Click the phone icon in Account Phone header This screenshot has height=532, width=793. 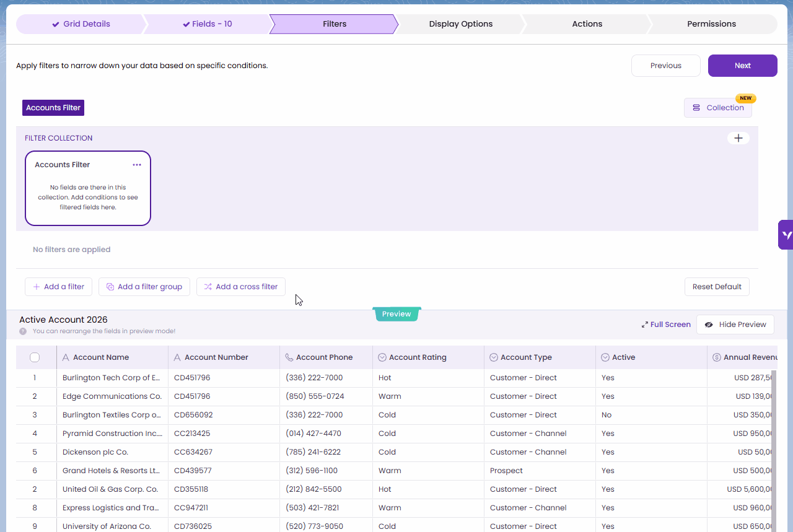pos(289,357)
